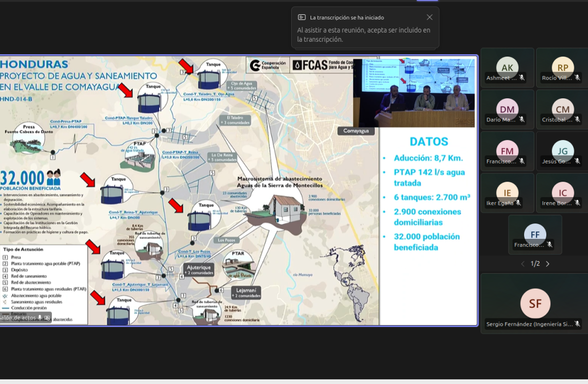Click Darío's muted microphone icon

[x=522, y=119]
